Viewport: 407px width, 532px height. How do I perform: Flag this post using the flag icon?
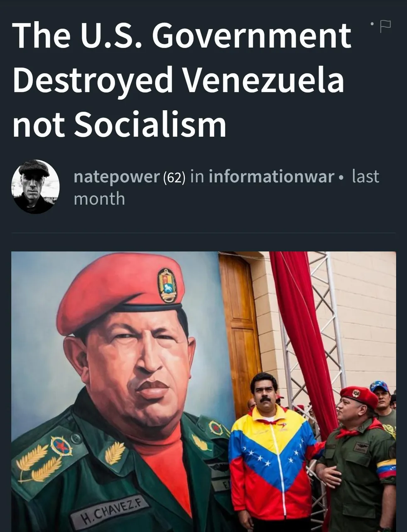pos(385,26)
